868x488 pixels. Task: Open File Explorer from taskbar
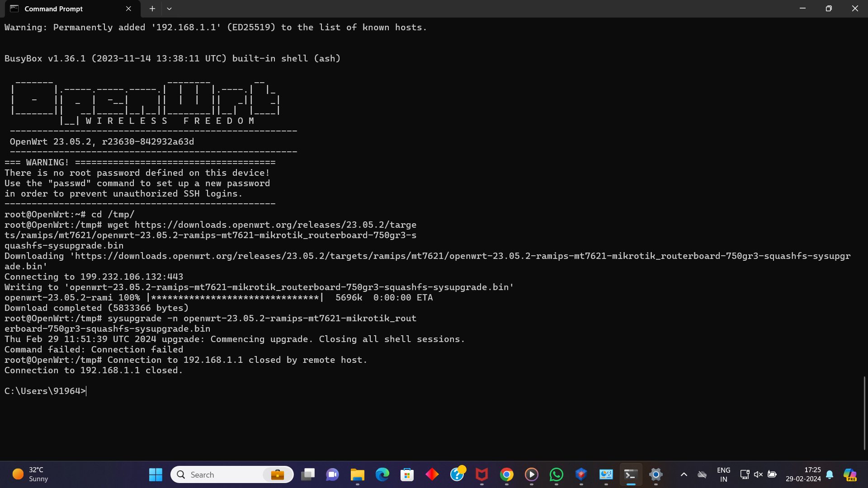click(357, 474)
